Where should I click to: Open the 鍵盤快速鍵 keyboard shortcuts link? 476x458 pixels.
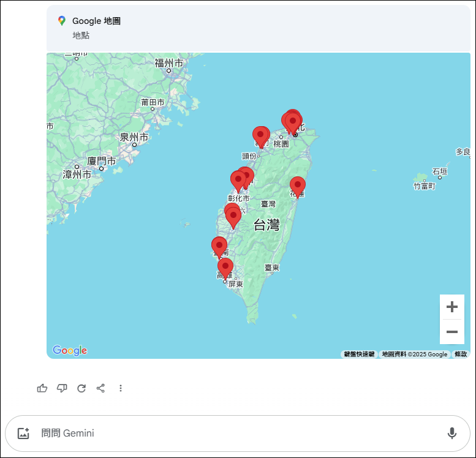[359, 354]
